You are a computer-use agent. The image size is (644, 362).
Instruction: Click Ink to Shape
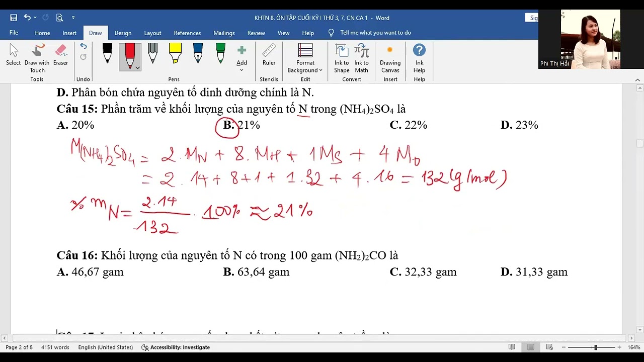tap(342, 58)
